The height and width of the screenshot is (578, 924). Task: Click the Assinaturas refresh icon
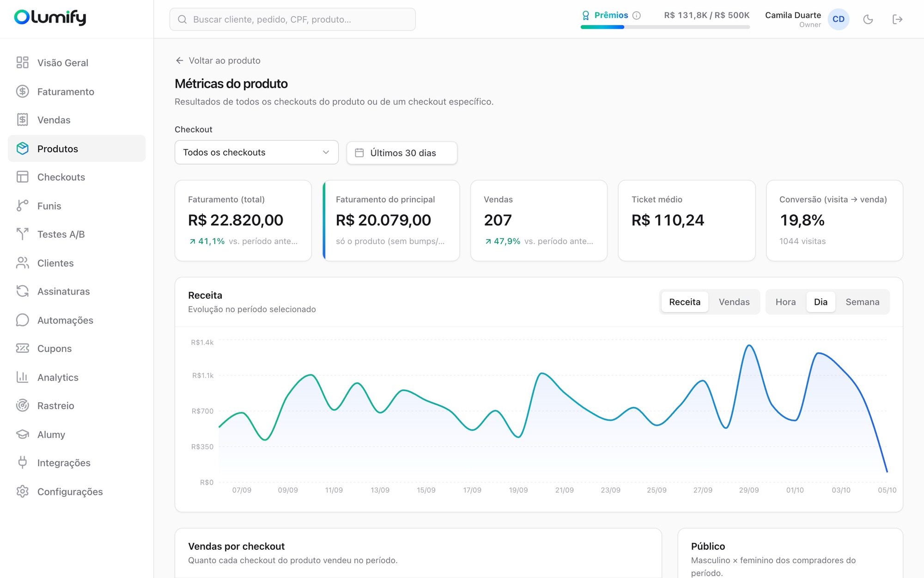point(22,291)
